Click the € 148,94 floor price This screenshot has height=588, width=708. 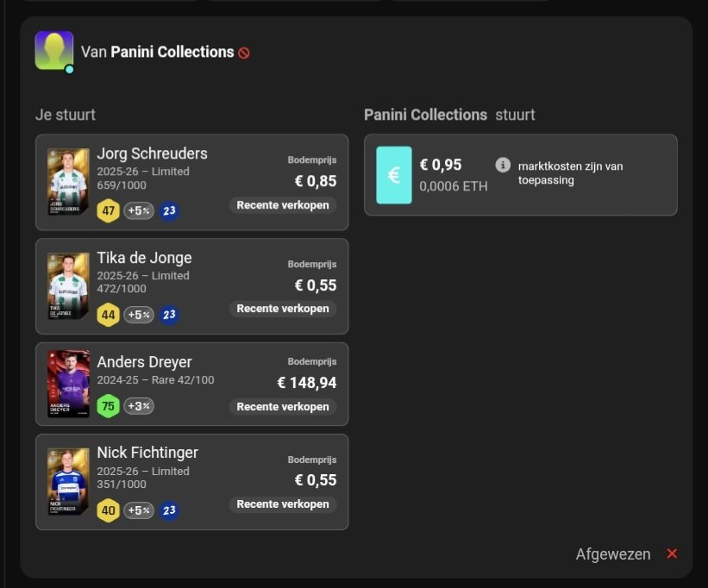(x=307, y=383)
